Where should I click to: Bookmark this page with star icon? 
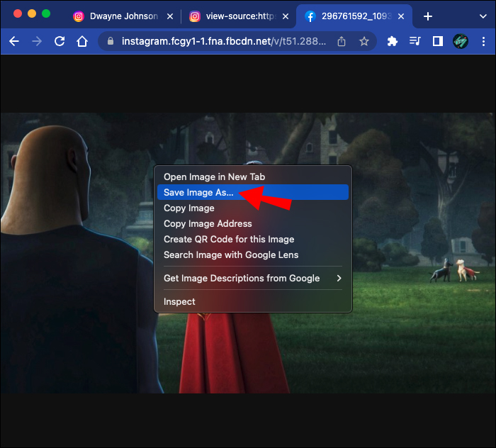[x=364, y=41]
